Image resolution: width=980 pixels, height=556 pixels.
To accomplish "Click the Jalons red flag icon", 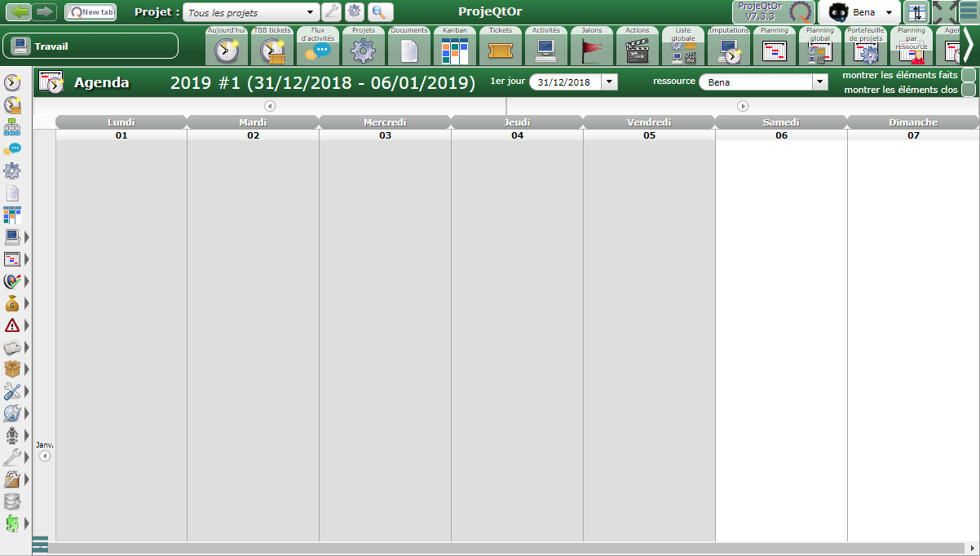I will 592,51.
